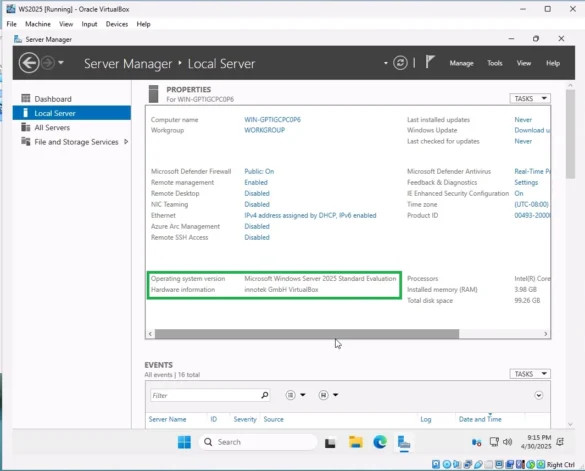The image size is (585, 471).
Task: Click Remote management Enabled link
Action: 256,182
